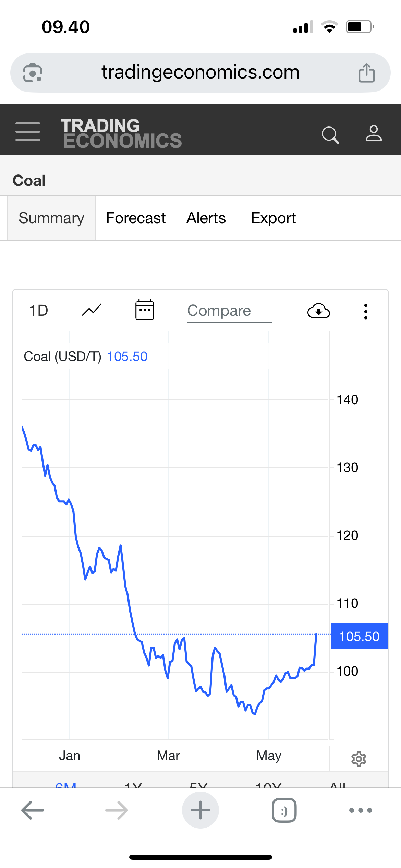Click the Trading Economics logo
The width and height of the screenshot is (401, 868).
[x=122, y=133]
